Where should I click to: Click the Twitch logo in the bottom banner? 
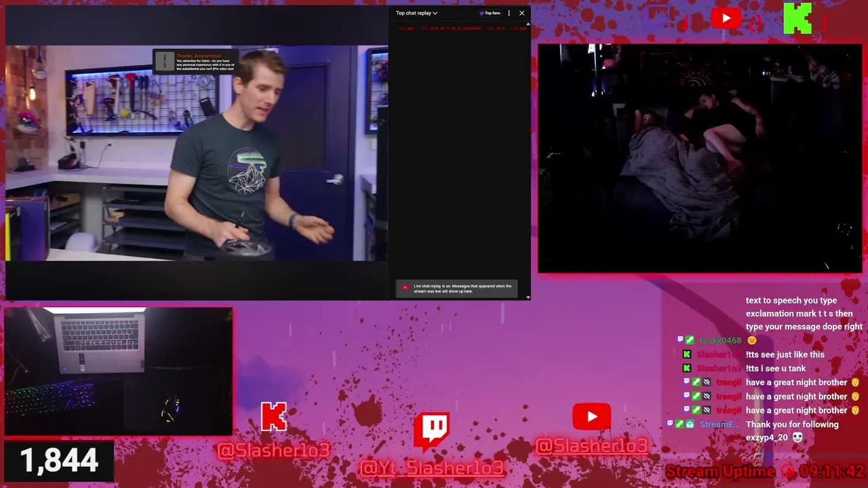click(431, 431)
